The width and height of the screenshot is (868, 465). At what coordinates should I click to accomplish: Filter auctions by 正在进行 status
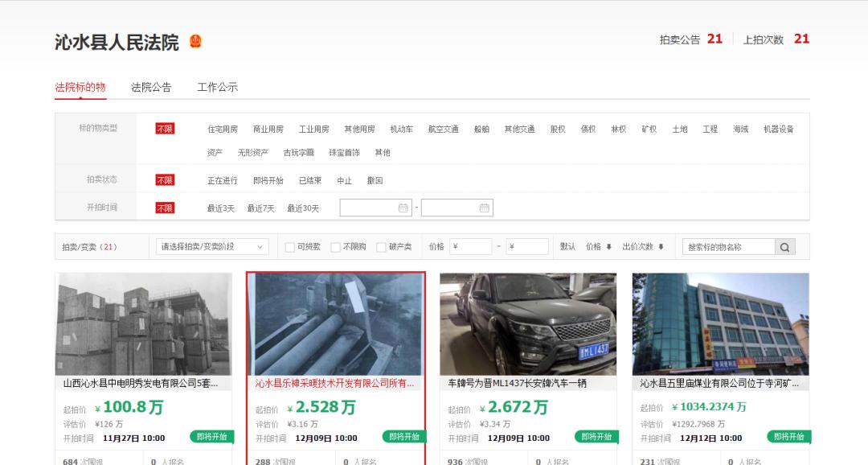click(223, 181)
